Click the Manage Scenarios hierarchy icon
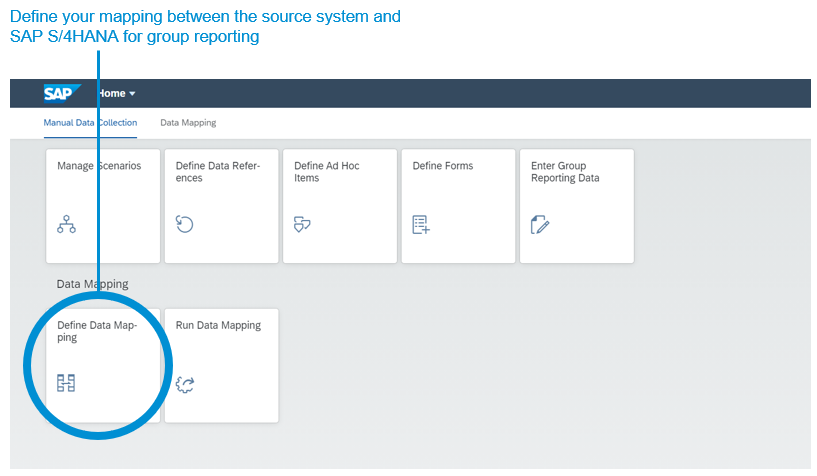The image size is (817, 476). click(x=66, y=224)
